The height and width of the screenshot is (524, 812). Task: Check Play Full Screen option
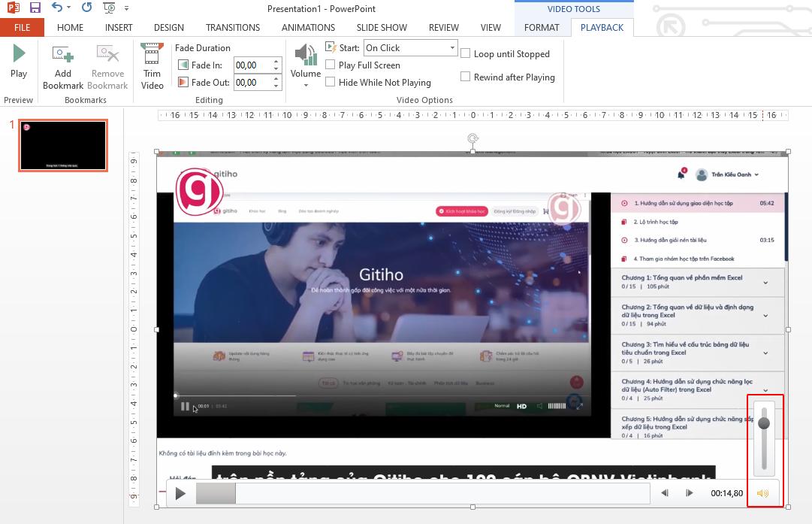click(x=330, y=65)
